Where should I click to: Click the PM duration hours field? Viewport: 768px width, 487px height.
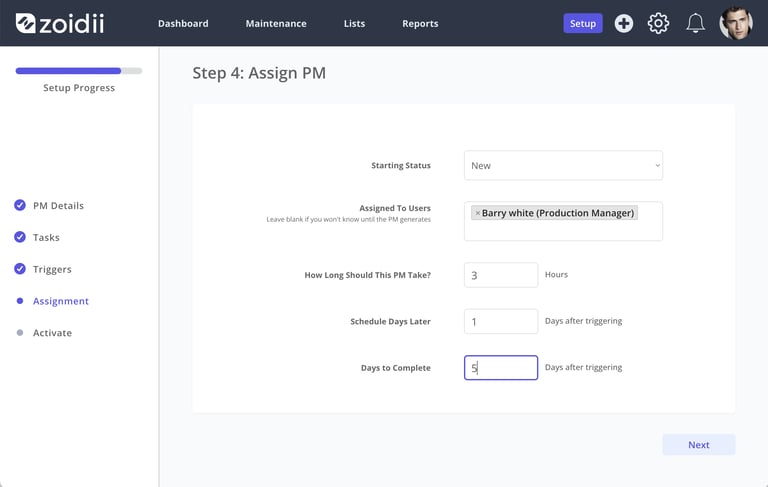501,275
